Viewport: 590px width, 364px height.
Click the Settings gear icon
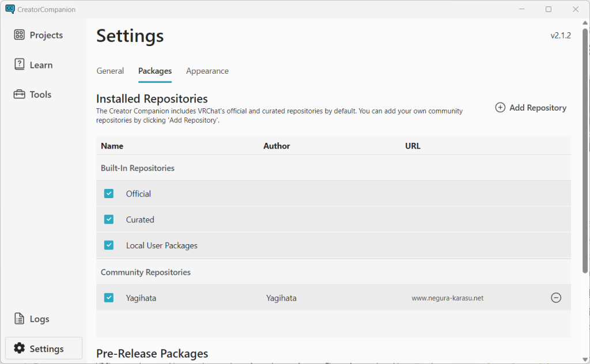click(19, 348)
